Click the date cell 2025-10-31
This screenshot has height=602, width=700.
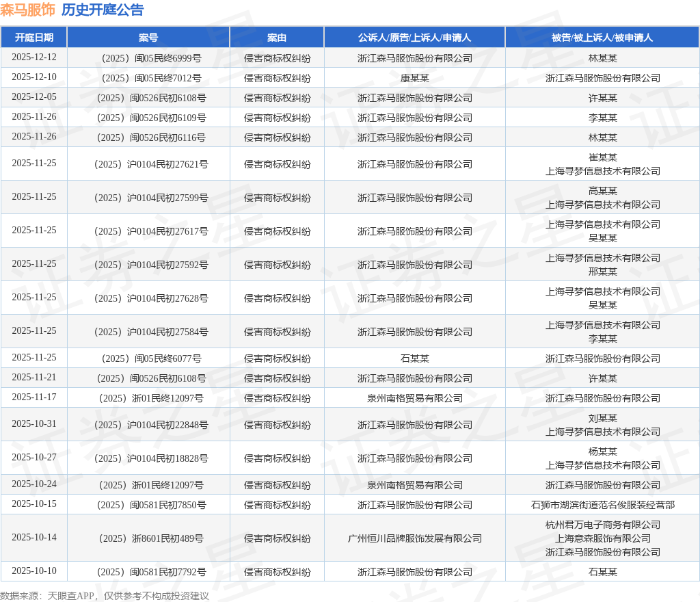pyautogui.click(x=34, y=424)
